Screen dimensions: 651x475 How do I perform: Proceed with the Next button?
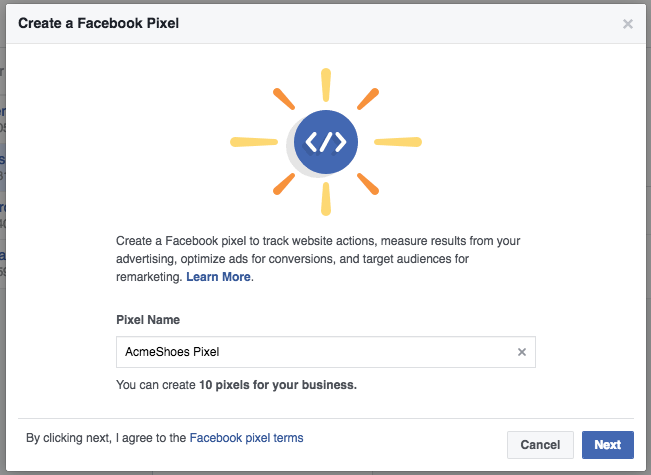point(608,445)
